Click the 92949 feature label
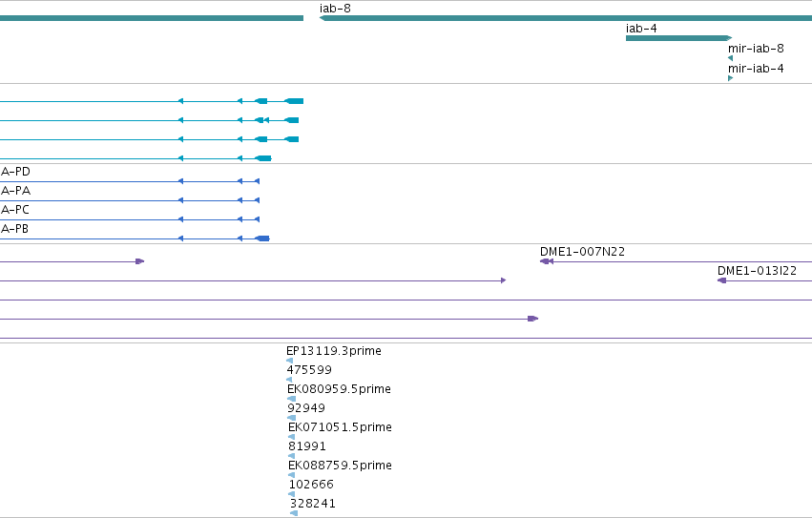 306,408
